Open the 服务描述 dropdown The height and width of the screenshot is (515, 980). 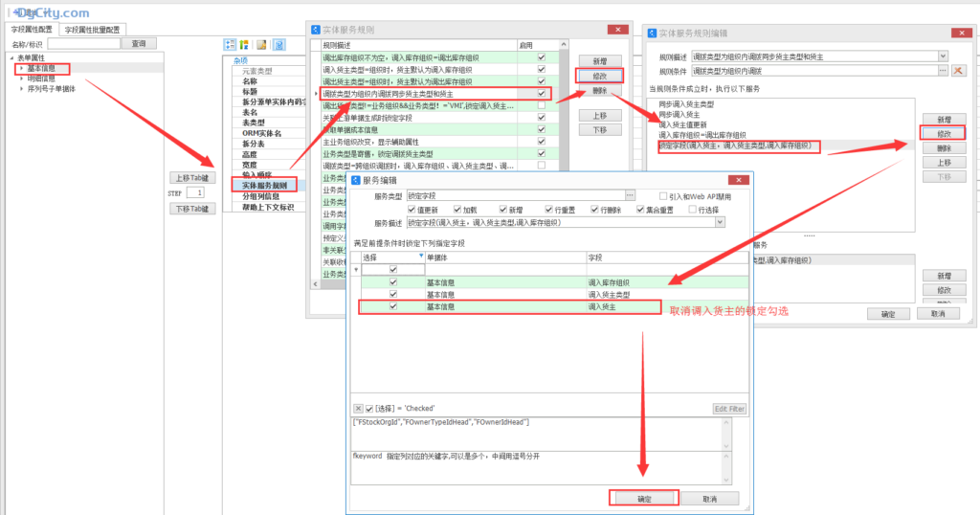click(x=720, y=222)
